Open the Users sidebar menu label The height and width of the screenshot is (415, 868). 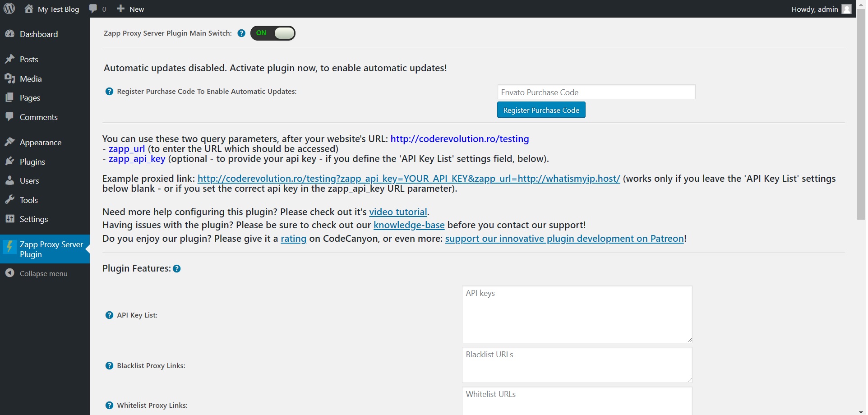click(x=29, y=180)
